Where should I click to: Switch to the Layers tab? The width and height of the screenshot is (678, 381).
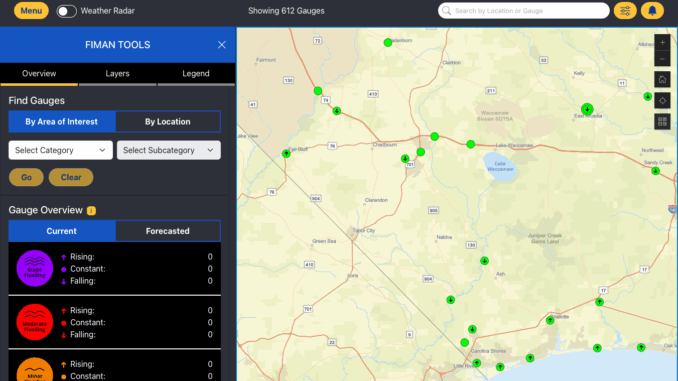pyautogui.click(x=118, y=74)
